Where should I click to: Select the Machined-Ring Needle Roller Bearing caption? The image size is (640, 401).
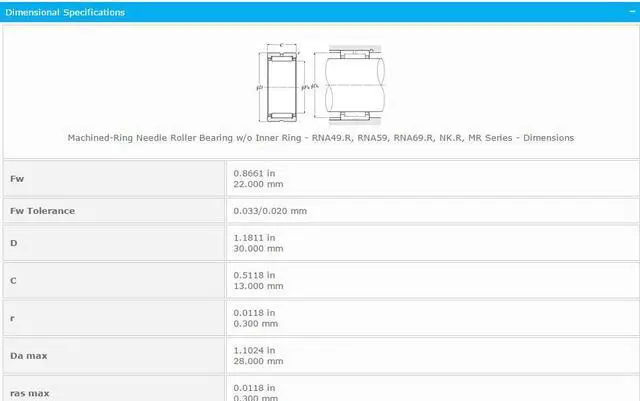pos(320,138)
